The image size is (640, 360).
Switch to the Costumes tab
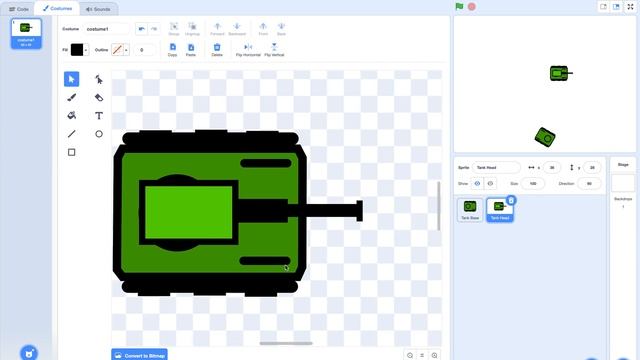(x=57, y=8)
